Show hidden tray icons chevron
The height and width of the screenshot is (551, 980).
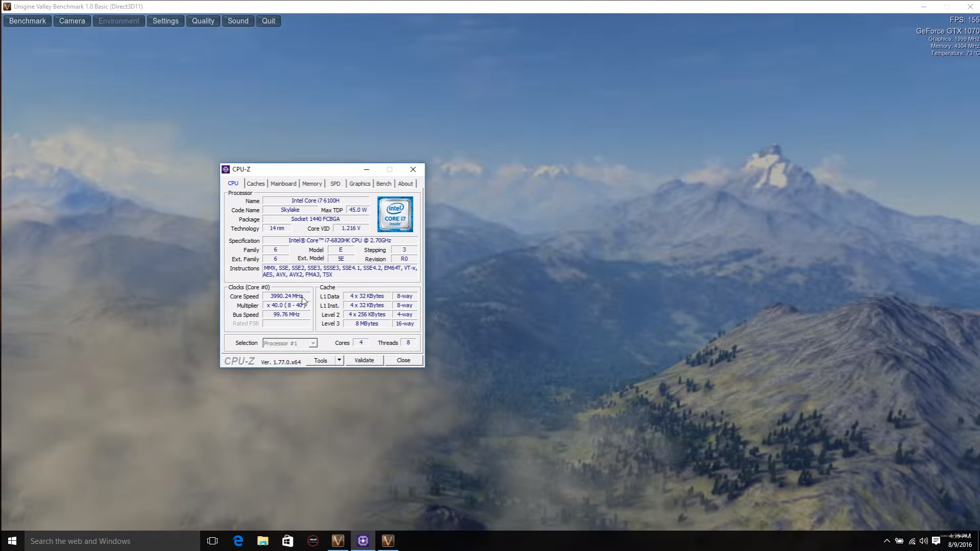[x=887, y=541]
